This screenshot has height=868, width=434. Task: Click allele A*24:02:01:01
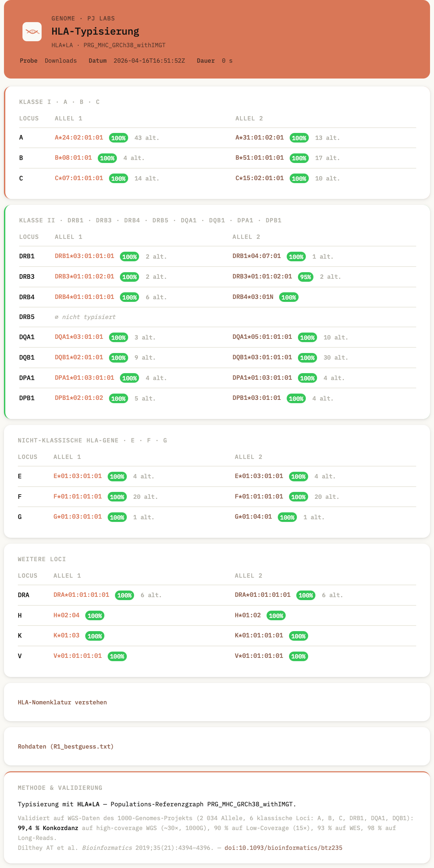point(79,138)
